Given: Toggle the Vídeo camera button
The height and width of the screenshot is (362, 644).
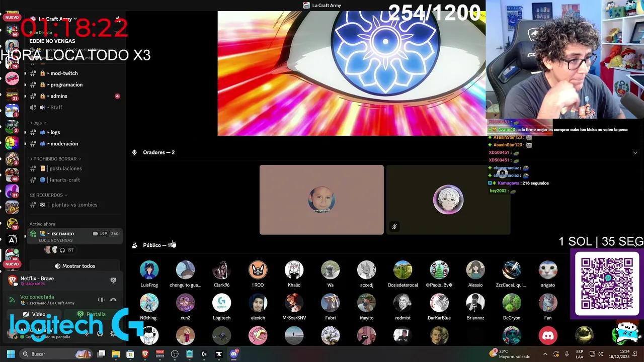Looking at the screenshot, I should [35, 314].
